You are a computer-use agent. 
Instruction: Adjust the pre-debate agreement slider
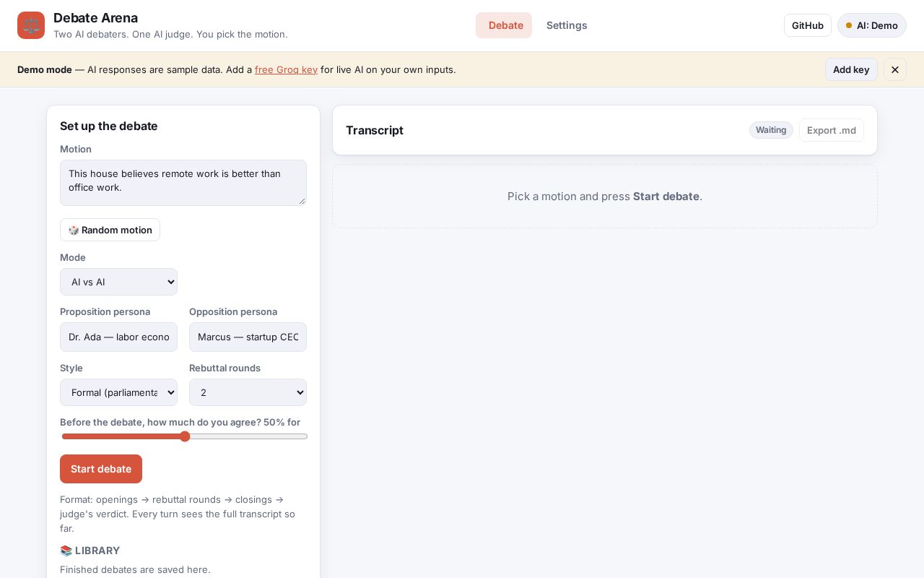pos(185,436)
